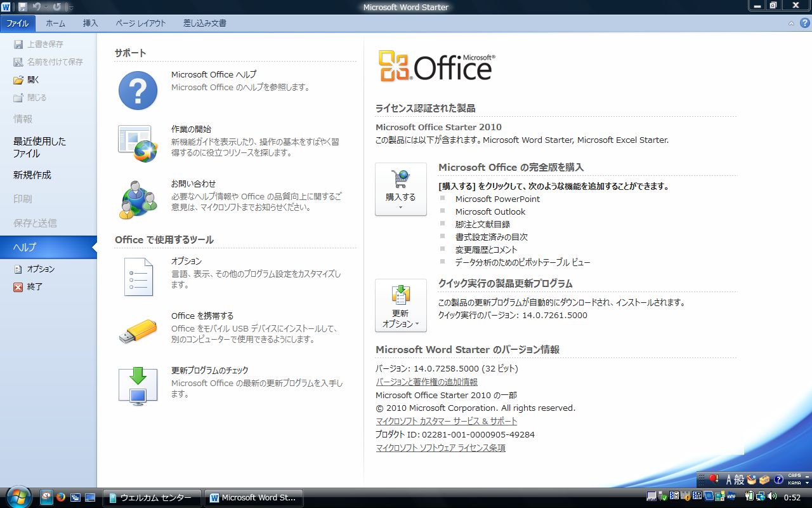Click the 更新プログラムのチェック download icon
The image size is (812, 508).
point(138,385)
